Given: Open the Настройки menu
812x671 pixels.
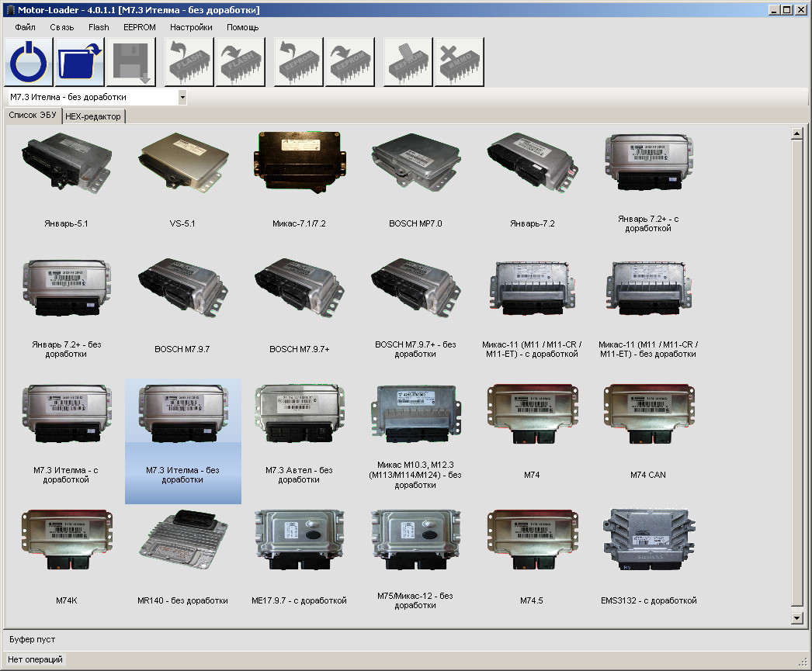Looking at the screenshot, I should (x=191, y=27).
